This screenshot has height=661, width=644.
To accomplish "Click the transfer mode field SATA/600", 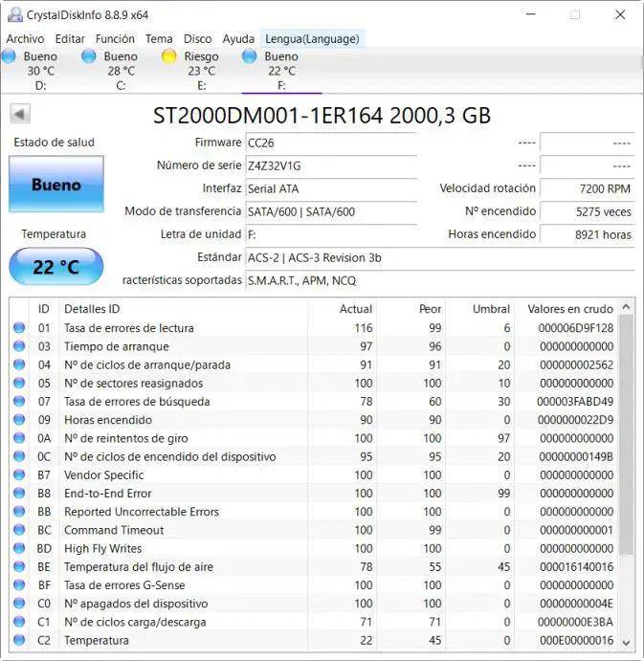I will [x=331, y=211].
